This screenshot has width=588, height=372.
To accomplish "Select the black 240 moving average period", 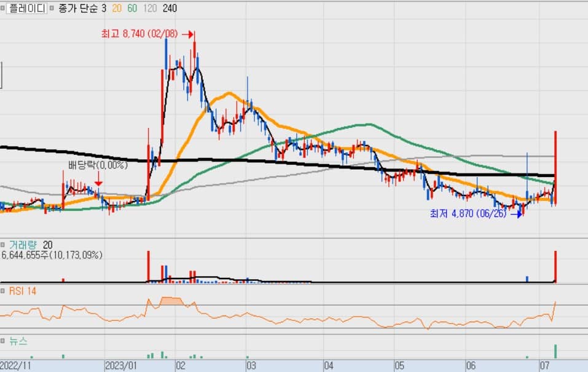I will point(170,8).
